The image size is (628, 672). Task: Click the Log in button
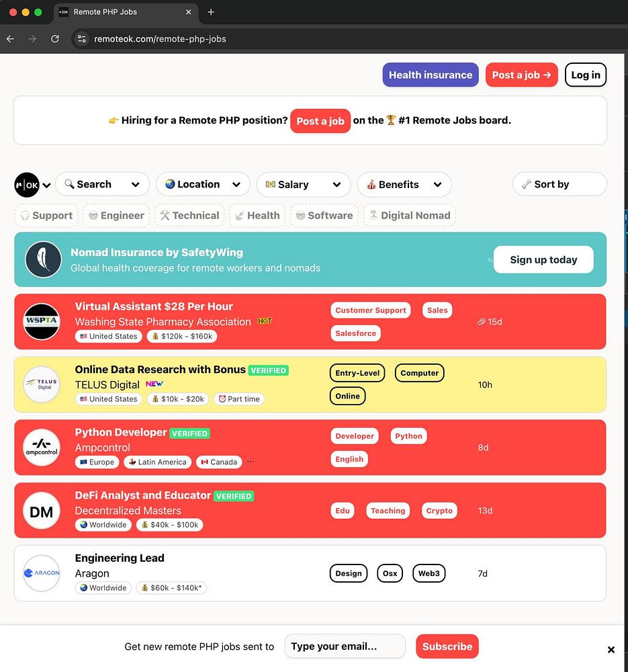coord(586,75)
